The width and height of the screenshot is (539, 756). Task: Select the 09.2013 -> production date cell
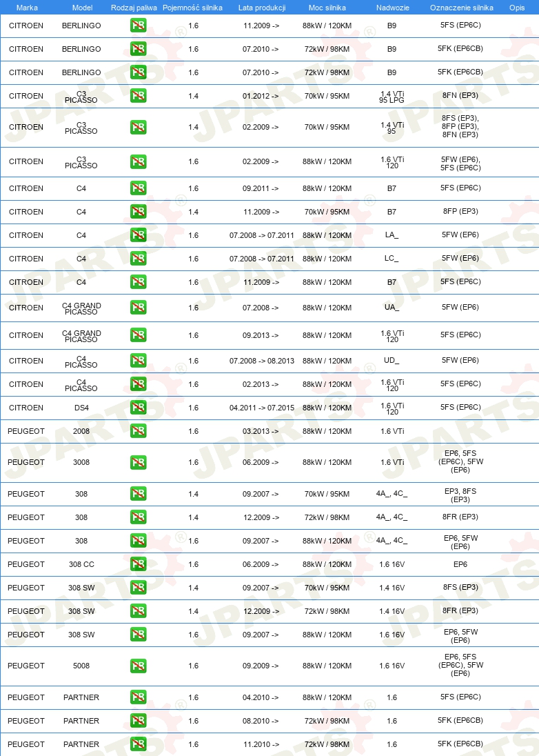click(x=261, y=335)
